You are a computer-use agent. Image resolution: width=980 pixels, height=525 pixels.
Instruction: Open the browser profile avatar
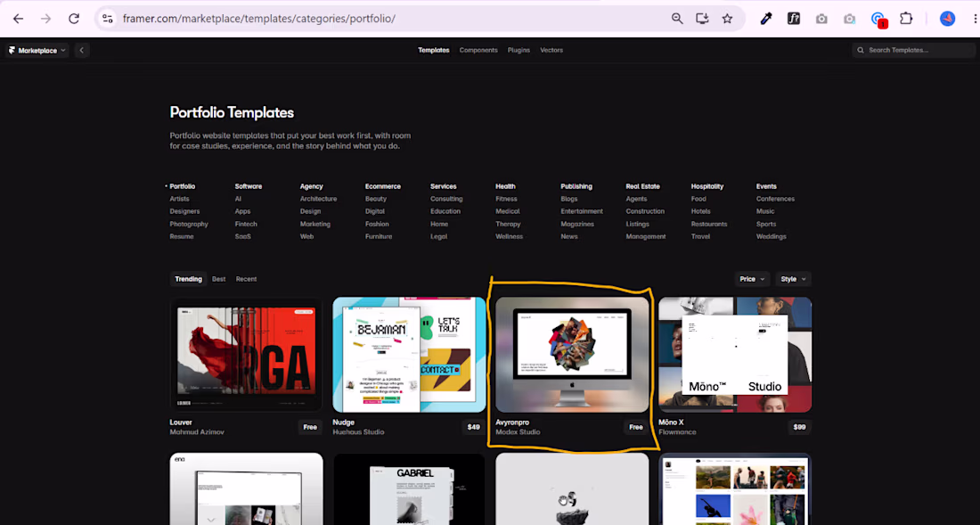tap(948, 19)
